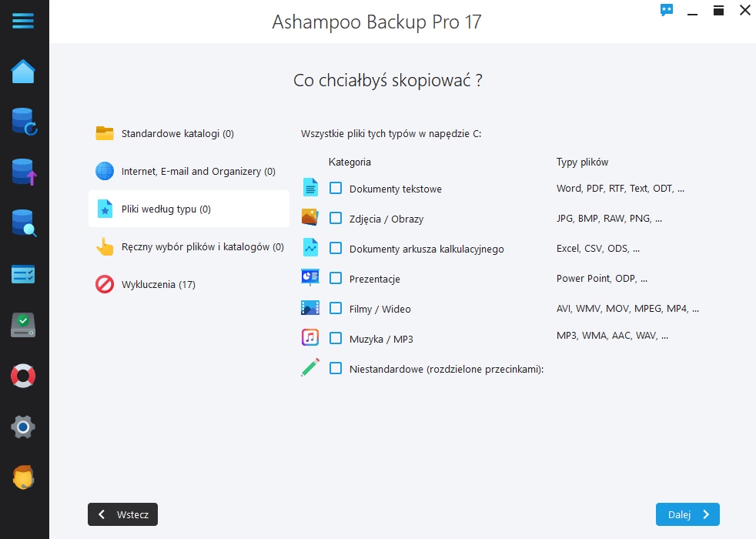756x539 pixels.
Task: Check the Niestandardowe custom types checkbox
Action: click(x=336, y=368)
